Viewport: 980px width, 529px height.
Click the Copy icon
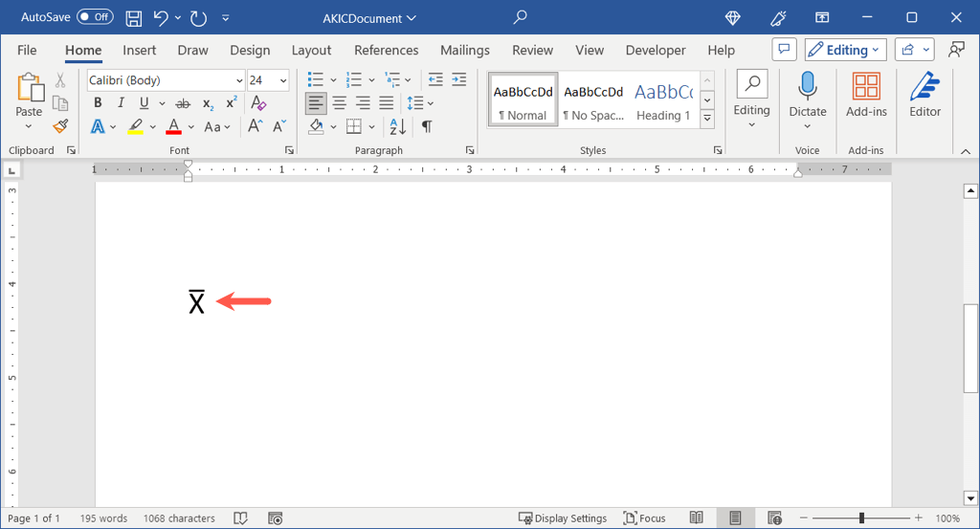60,103
